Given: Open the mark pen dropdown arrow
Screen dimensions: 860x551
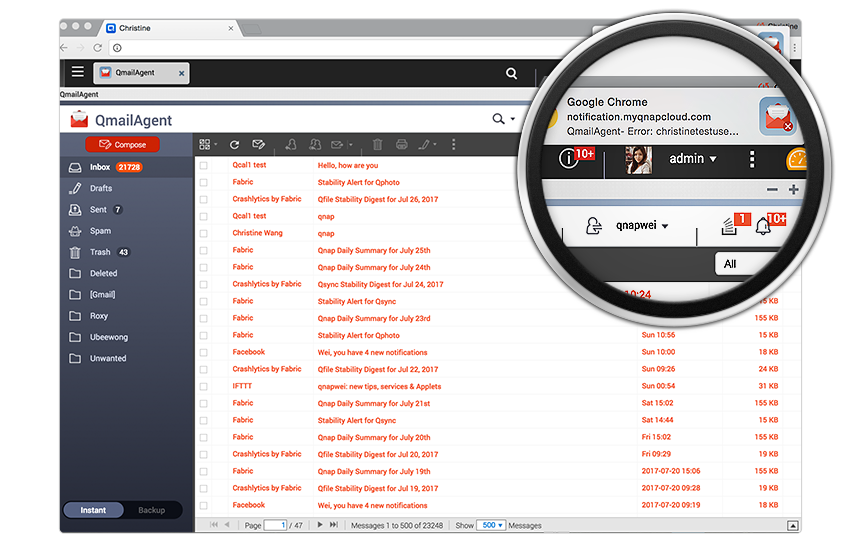Looking at the screenshot, I should (x=435, y=145).
